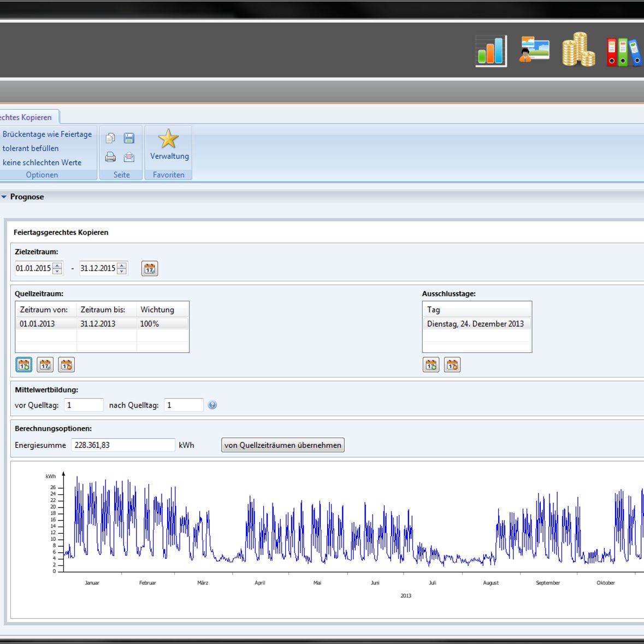644x644 pixels.
Task: Open calendar picker beside Zielzeitraum dates
Action: click(x=150, y=269)
